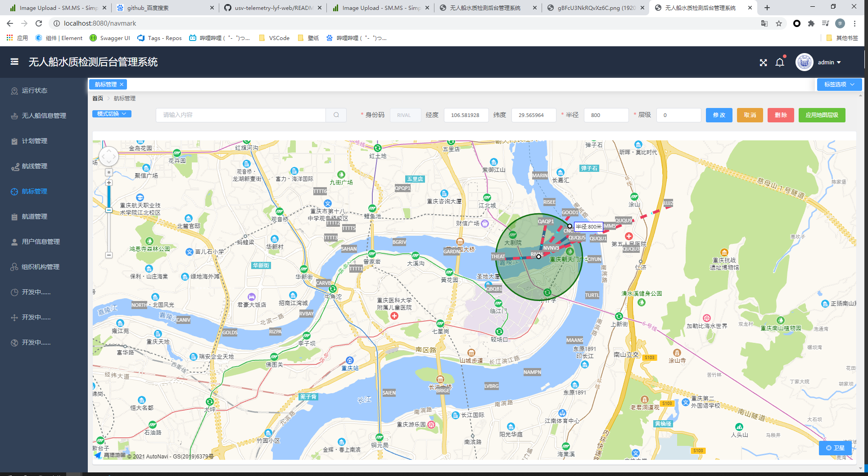Click the 牛角沱 metro transfer icon

[333, 289]
